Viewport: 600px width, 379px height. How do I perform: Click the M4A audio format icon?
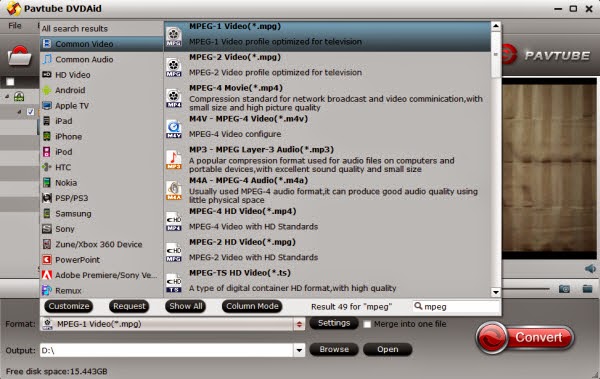coord(174,191)
